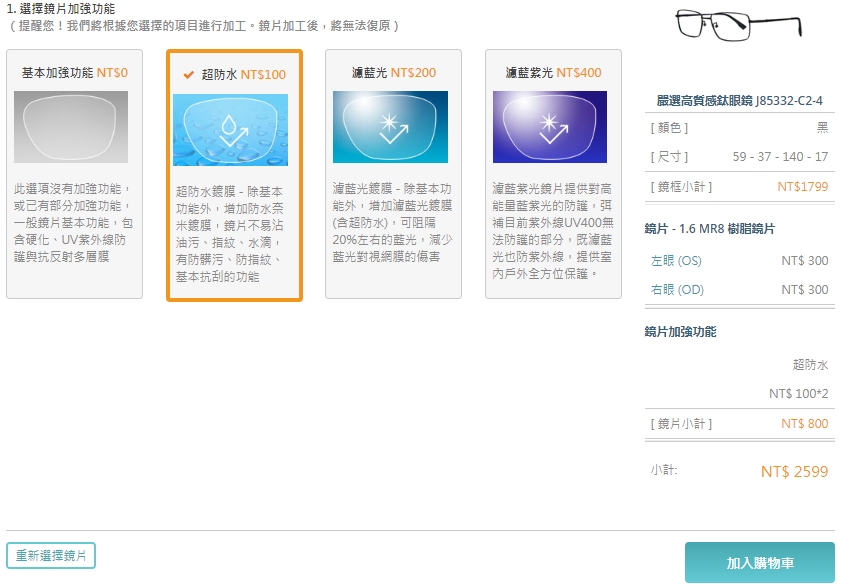Click the water droplet lens image
The image size is (859, 584).
coord(230,130)
